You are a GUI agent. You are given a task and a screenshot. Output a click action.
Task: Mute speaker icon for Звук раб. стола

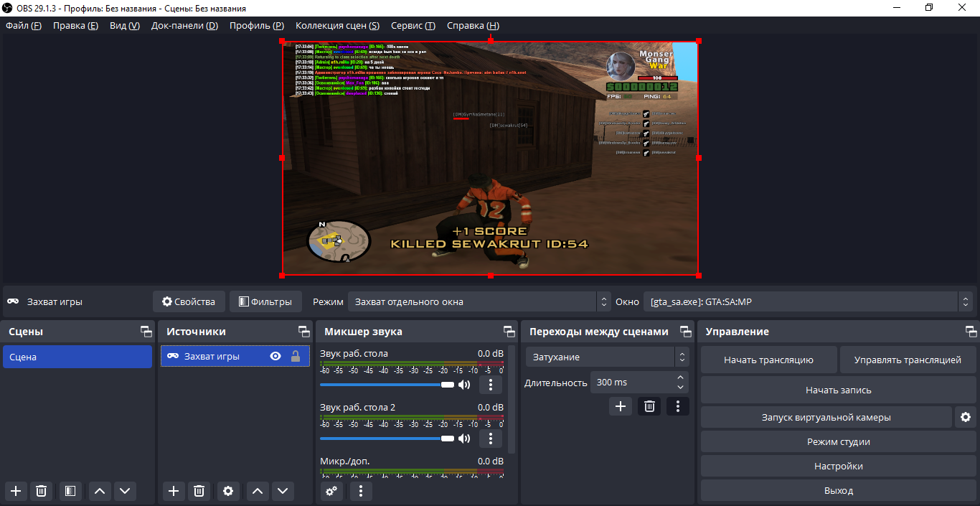[x=464, y=384]
